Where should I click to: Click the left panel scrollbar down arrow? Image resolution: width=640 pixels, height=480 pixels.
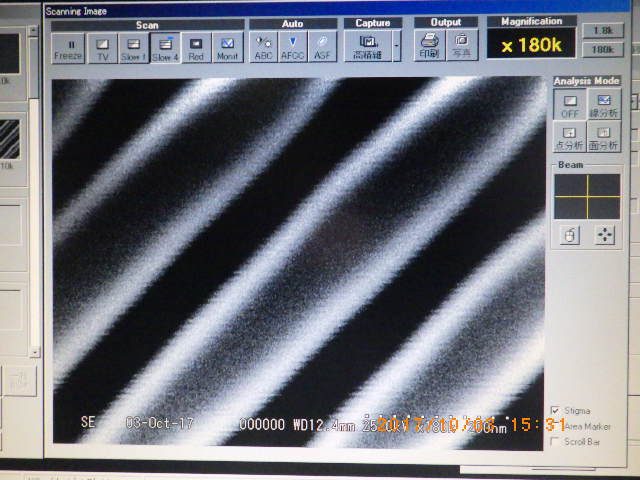coord(35,352)
